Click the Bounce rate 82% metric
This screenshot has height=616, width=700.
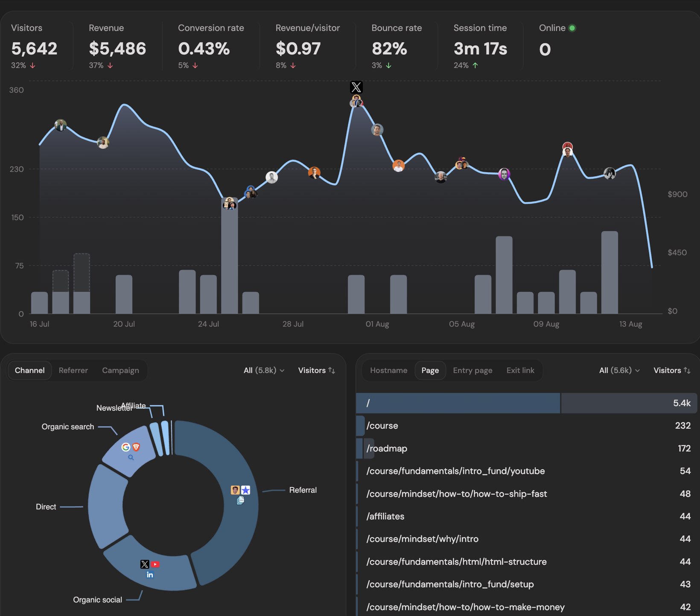pyautogui.click(x=396, y=46)
